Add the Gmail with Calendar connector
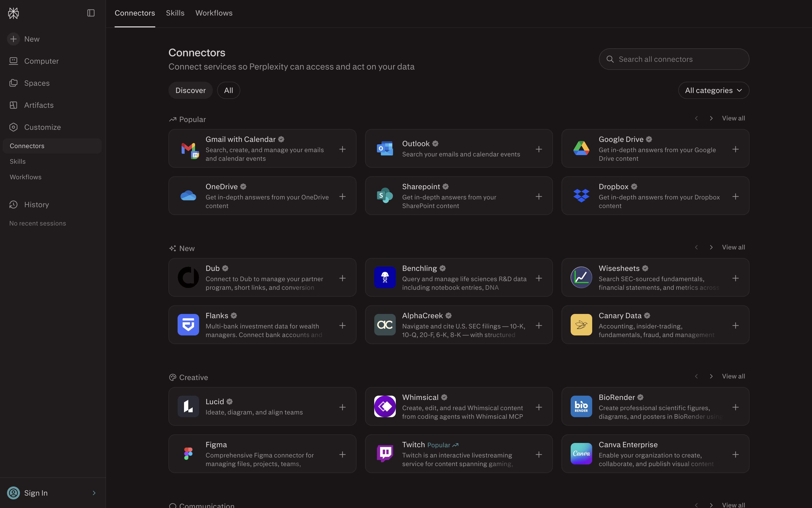 (342, 149)
